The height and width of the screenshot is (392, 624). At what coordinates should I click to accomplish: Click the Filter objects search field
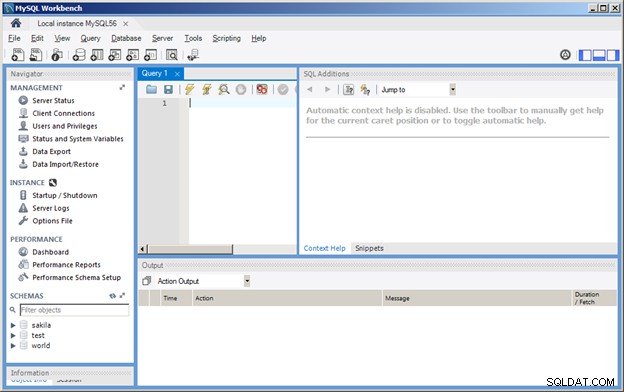[x=74, y=310]
